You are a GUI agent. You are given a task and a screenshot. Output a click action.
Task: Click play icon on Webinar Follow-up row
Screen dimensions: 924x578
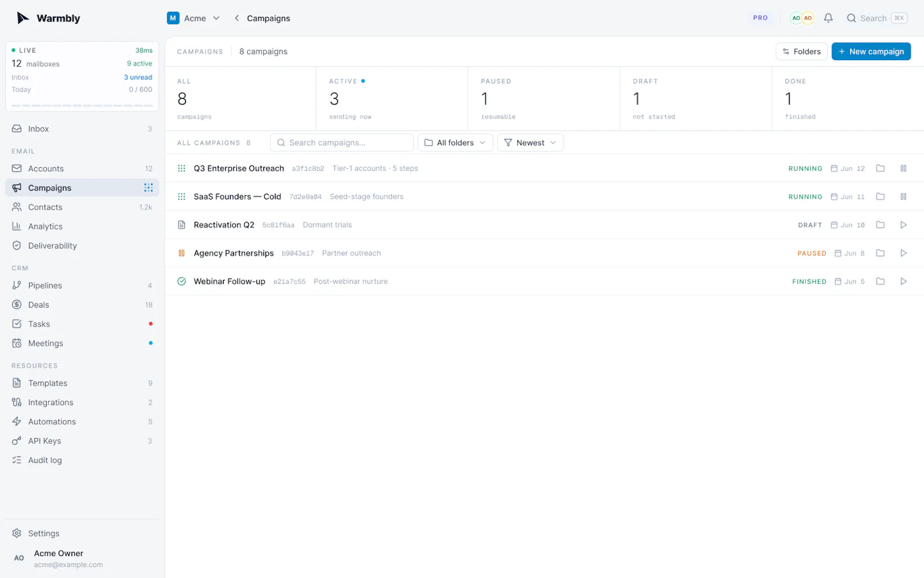pos(903,281)
